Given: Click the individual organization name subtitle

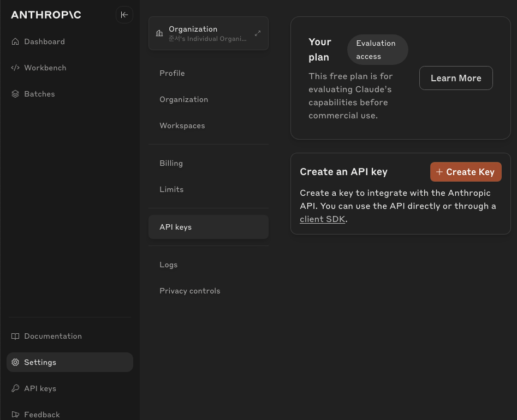Looking at the screenshot, I should [x=207, y=39].
